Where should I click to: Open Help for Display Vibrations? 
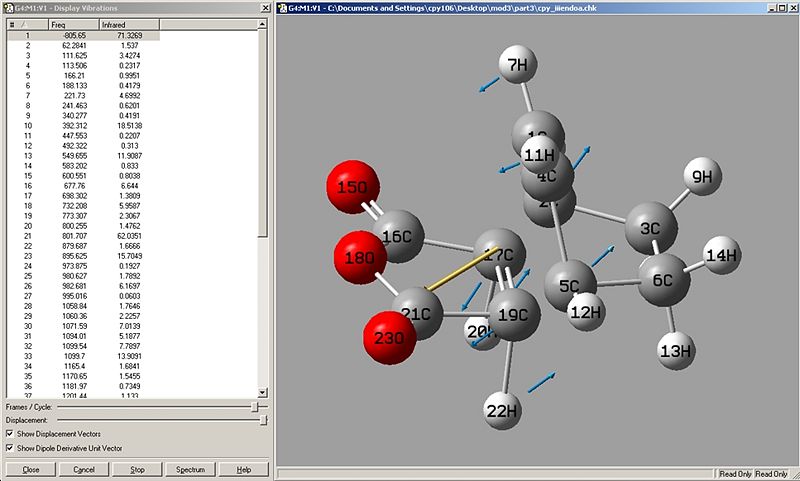tap(243, 469)
